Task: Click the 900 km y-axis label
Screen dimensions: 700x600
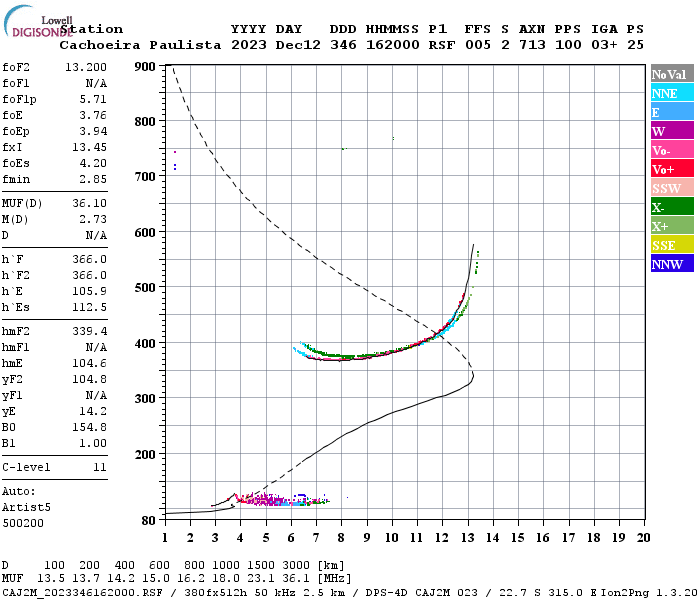Action: tap(145, 67)
